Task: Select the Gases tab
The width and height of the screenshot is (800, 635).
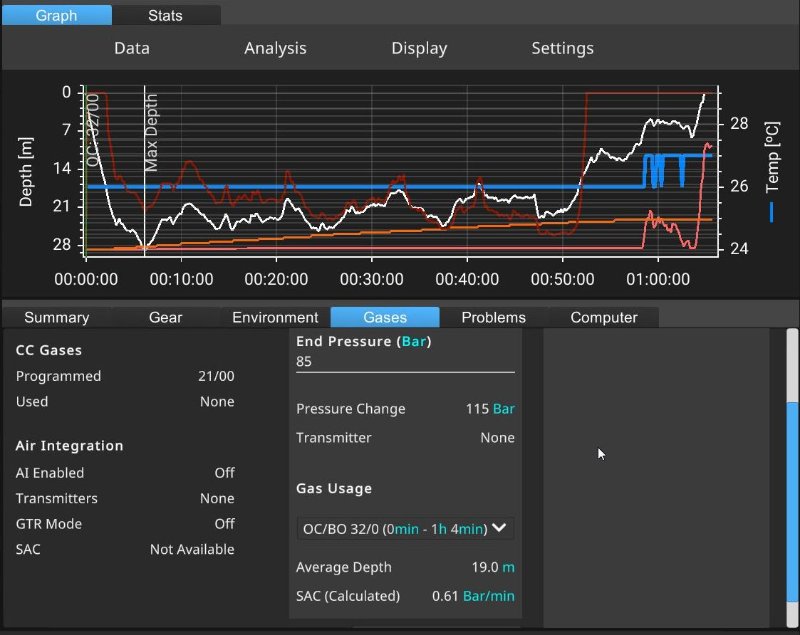Action: click(x=385, y=317)
